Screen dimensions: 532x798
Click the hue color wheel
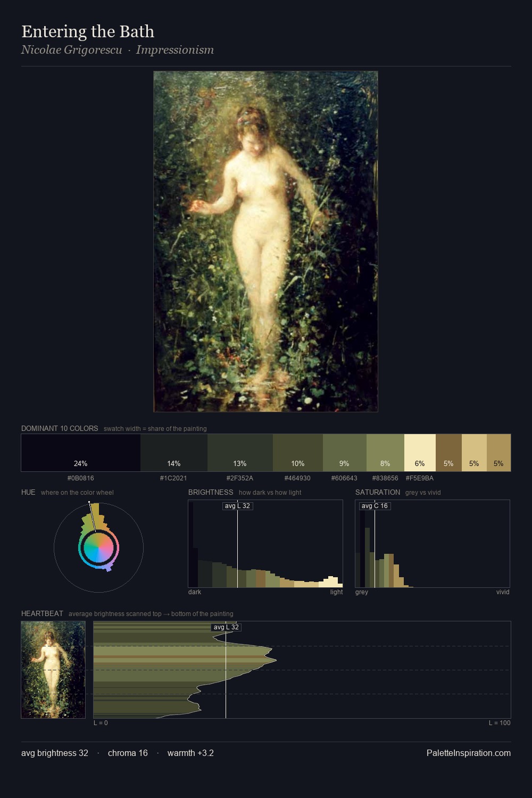coord(98,547)
